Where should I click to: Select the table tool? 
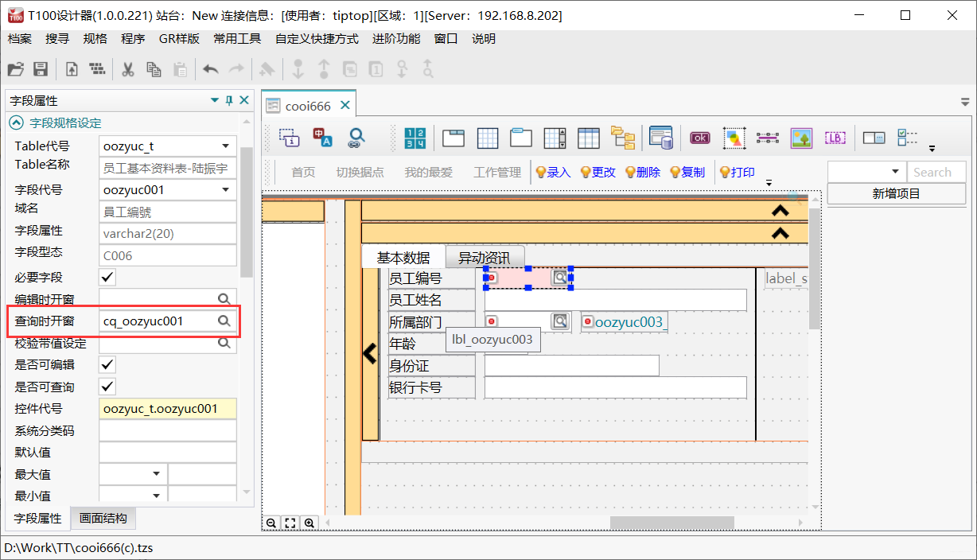click(x=589, y=138)
